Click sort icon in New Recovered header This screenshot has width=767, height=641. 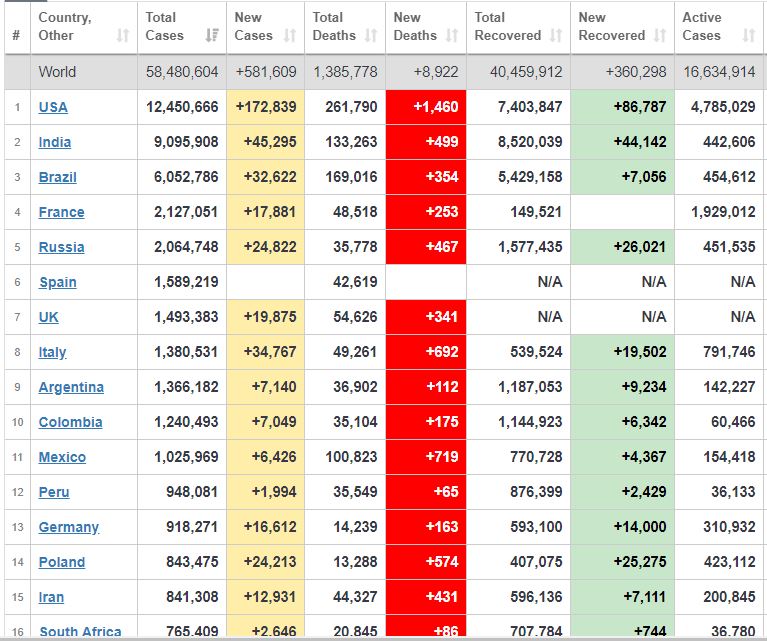tap(660, 36)
